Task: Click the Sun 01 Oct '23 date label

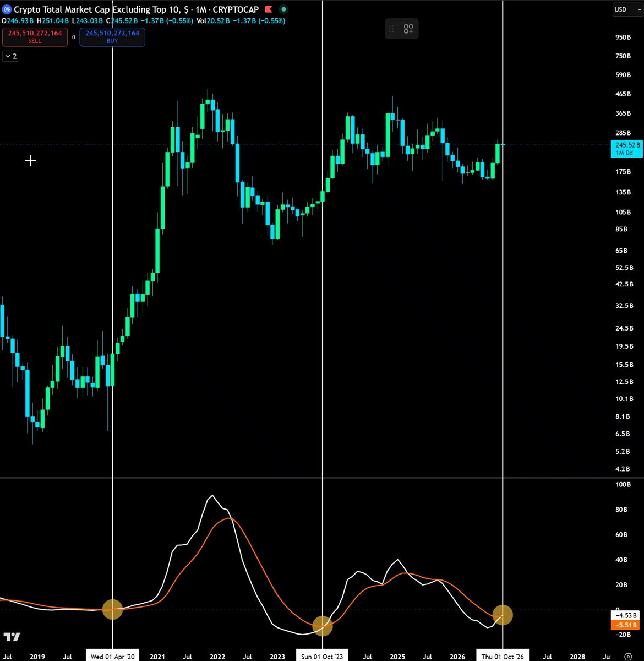Action: pyautogui.click(x=322, y=657)
